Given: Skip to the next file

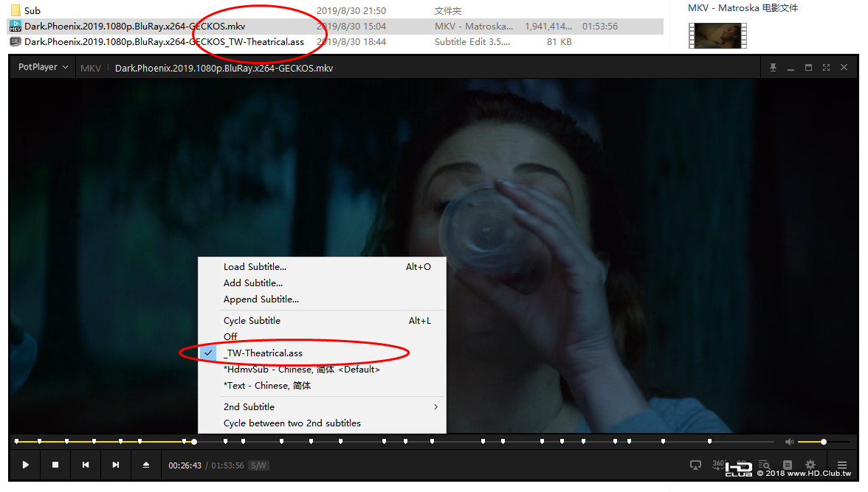Looking at the screenshot, I should coord(116,465).
